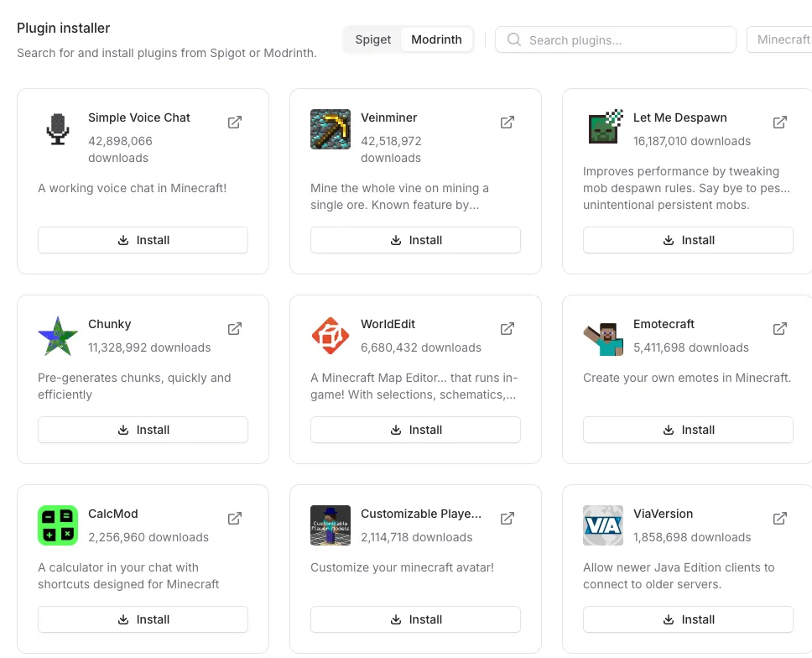The width and height of the screenshot is (812, 658).
Task: Click the Simple Voice Chat microphone icon
Action: [58, 129]
